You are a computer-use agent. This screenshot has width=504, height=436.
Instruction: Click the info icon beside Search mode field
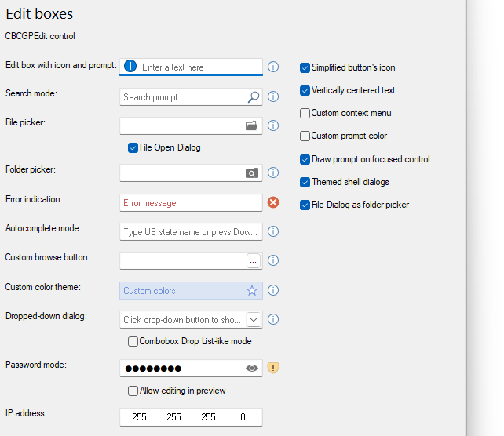(x=273, y=96)
